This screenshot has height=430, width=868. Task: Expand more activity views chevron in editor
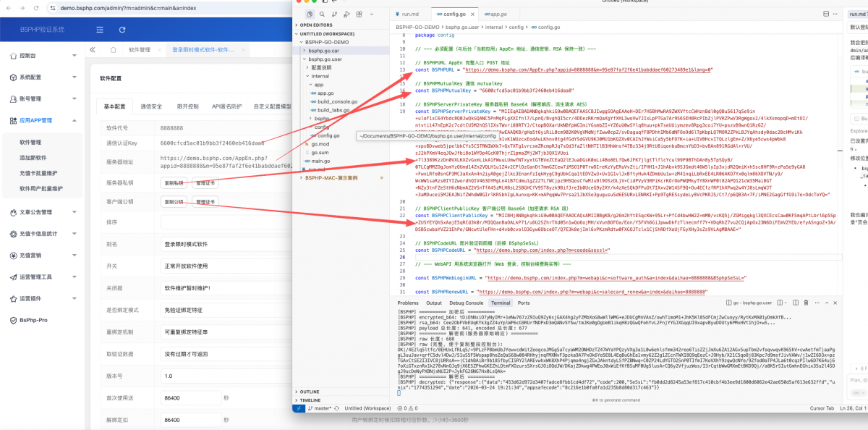370,14
